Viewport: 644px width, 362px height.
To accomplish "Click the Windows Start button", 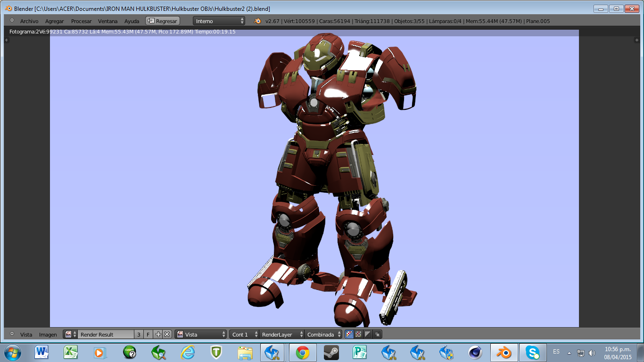I will [x=13, y=352].
